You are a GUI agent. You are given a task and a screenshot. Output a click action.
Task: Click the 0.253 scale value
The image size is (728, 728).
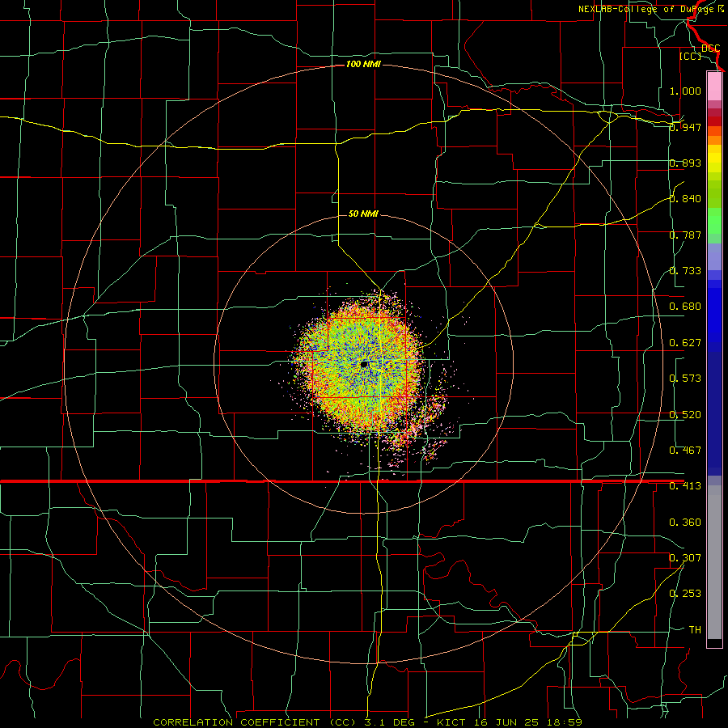click(x=685, y=594)
